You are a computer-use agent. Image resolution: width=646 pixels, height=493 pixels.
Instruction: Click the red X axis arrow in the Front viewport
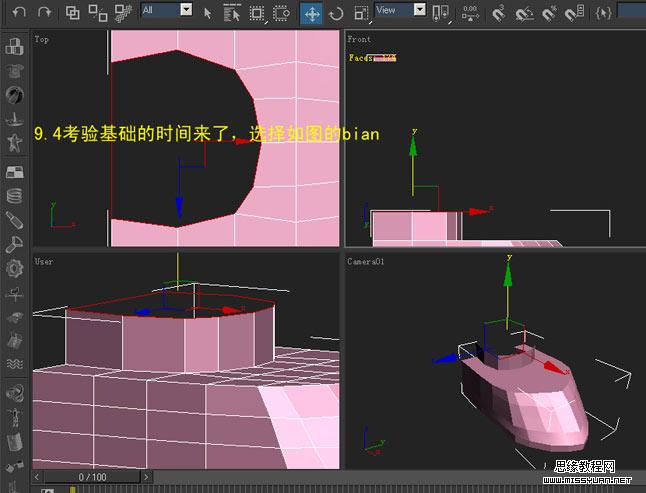coord(478,212)
